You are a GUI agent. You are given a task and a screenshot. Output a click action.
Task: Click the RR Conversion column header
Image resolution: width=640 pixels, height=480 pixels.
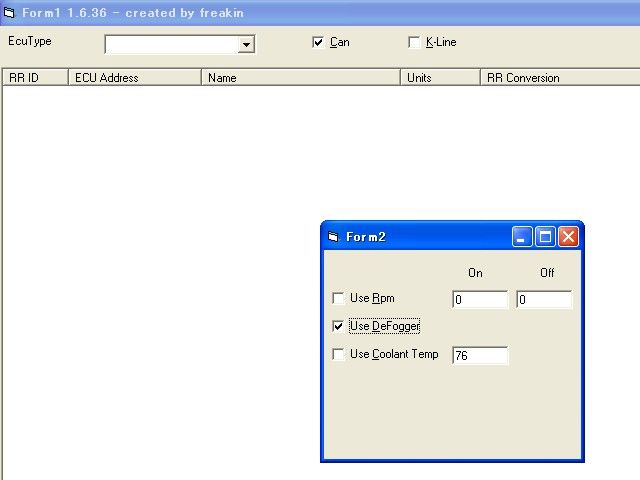560,78
